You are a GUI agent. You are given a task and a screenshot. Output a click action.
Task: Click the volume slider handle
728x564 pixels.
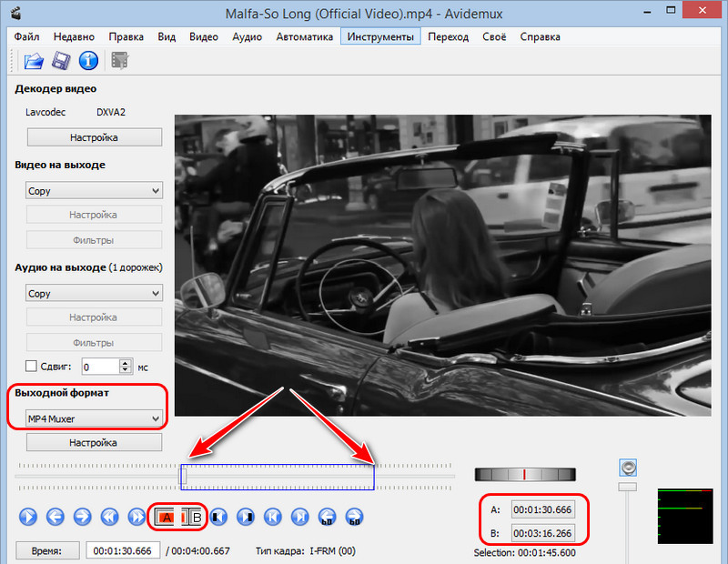[x=628, y=487]
